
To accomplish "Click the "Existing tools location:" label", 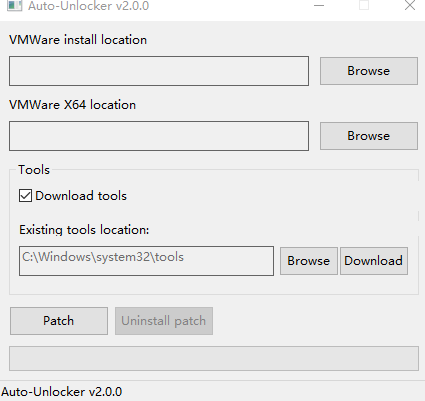I will click(x=84, y=230).
